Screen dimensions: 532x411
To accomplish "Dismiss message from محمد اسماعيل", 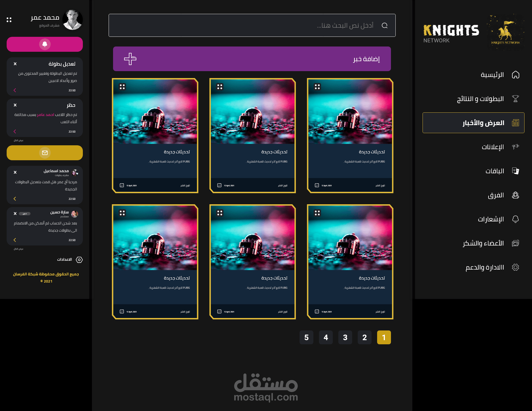I will (x=15, y=172).
